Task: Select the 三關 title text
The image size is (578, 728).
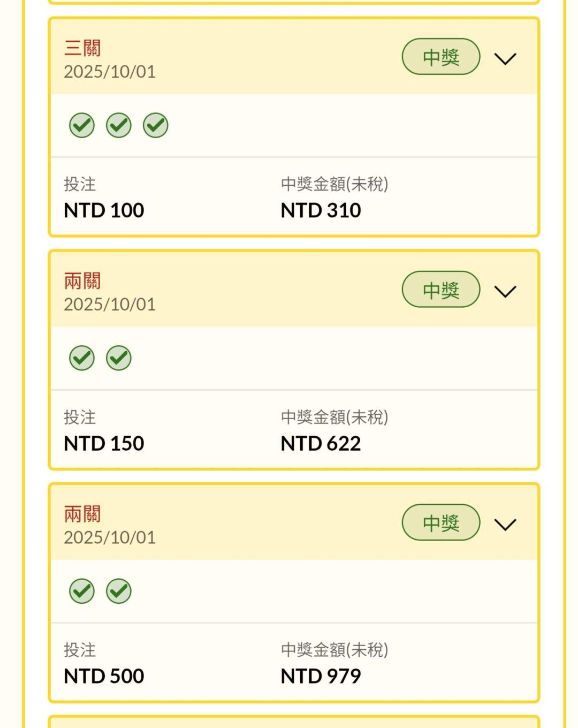Action: [x=82, y=48]
